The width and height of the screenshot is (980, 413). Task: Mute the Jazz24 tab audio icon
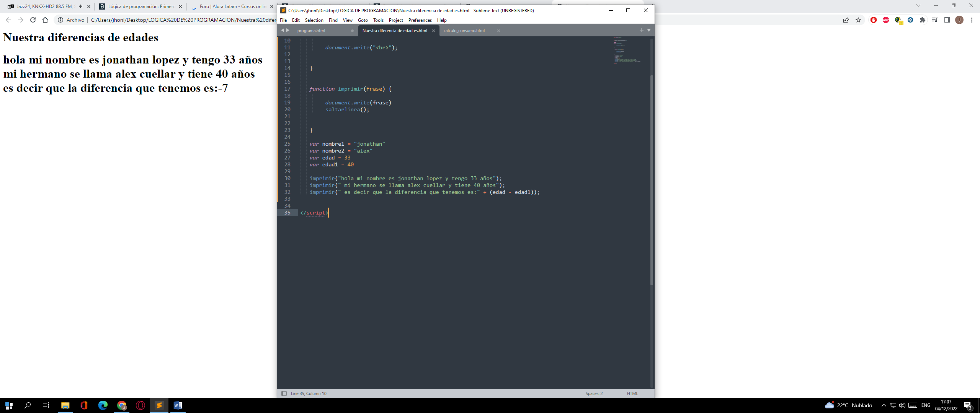coord(80,7)
